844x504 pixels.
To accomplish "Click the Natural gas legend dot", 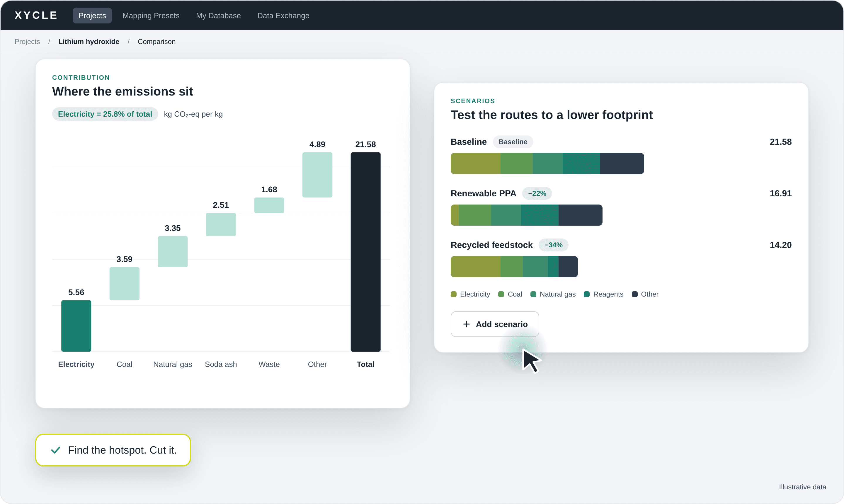I will pyautogui.click(x=533, y=294).
